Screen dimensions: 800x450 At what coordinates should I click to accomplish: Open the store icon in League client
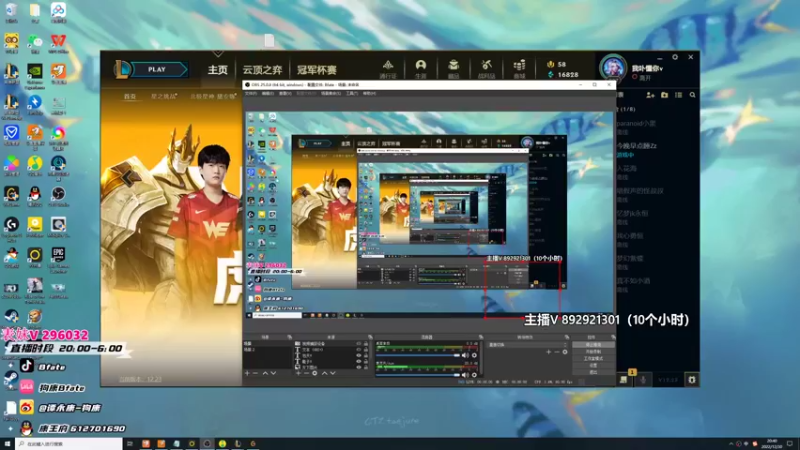519,65
